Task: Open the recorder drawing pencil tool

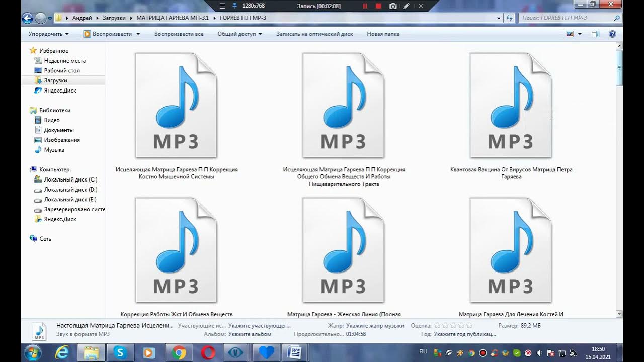Action: tap(407, 6)
